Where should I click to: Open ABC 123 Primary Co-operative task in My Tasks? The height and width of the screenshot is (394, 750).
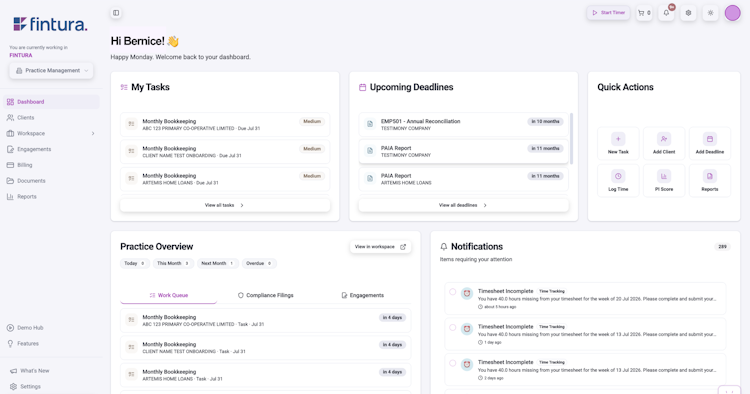pos(225,125)
